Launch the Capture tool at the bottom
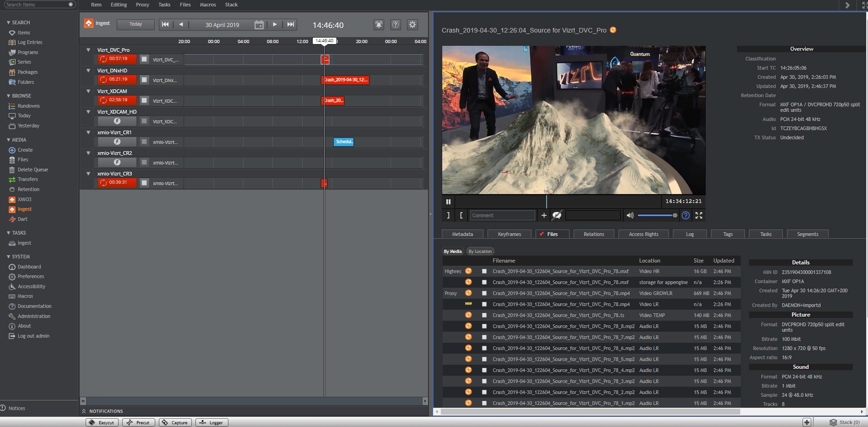Viewport: 868px width, 427px height. 175,422
